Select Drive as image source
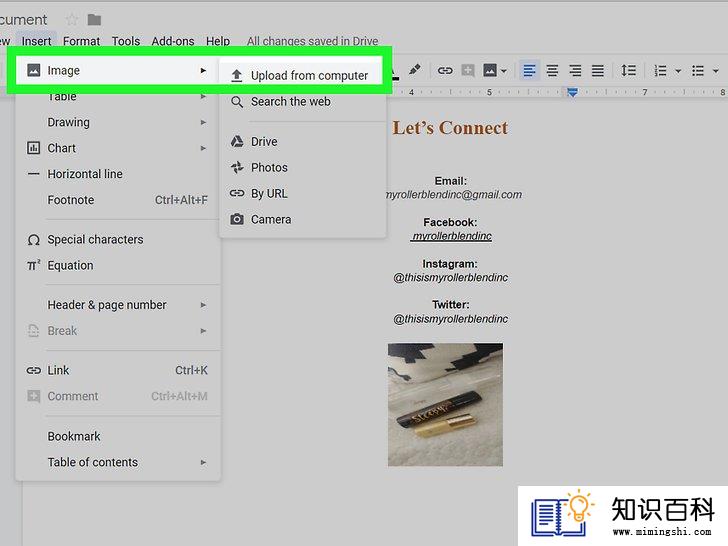Screen dimensions: 728x546 [302, 142]
